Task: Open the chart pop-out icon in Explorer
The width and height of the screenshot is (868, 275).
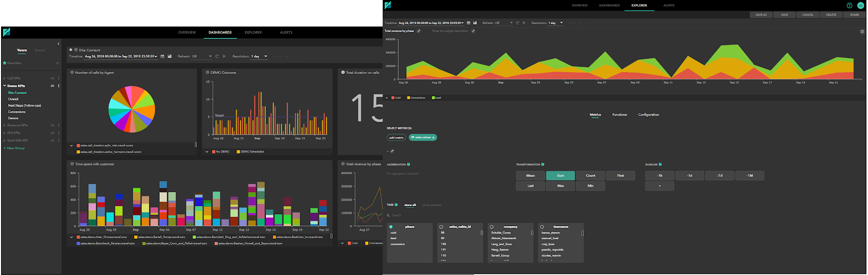Action: [862, 31]
